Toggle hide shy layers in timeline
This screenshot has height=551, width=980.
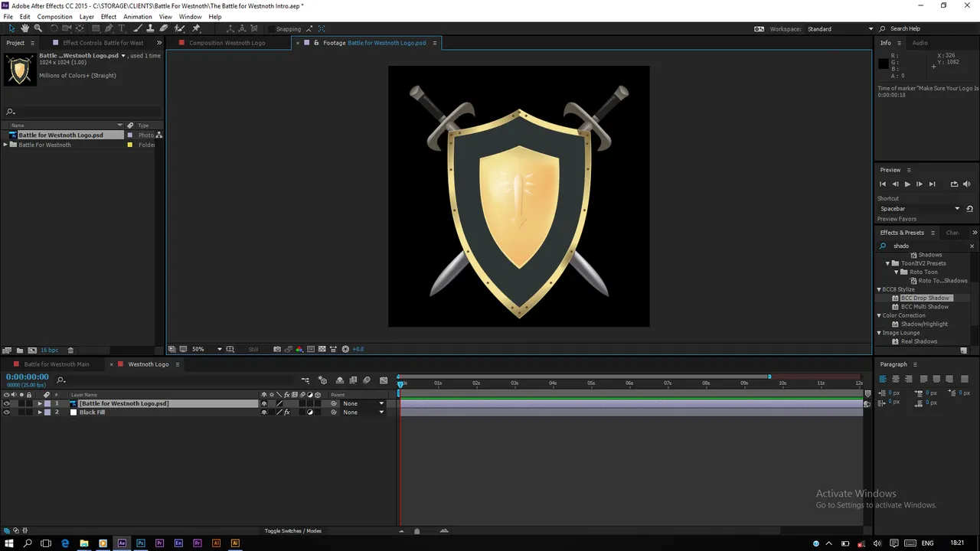click(340, 380)
